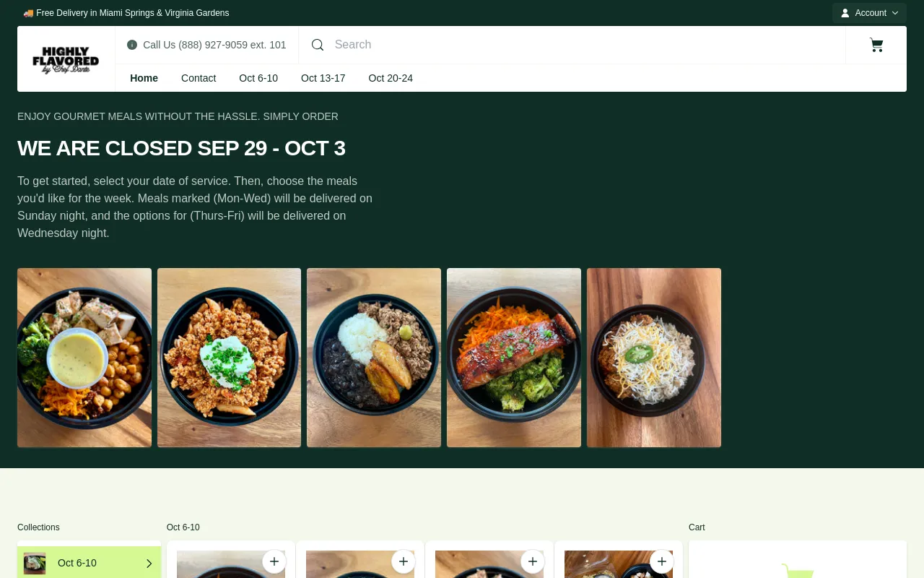Add the second meal using plus button

[404, 561]
